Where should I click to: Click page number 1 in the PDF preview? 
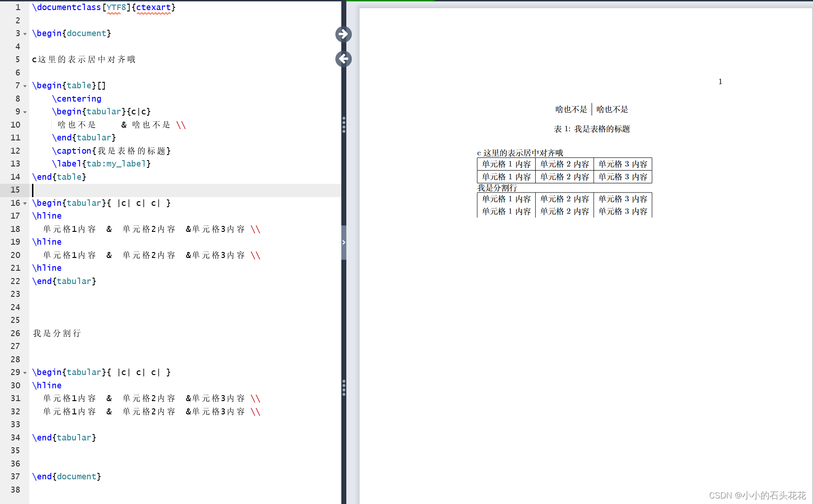click(x=720, y=81)
